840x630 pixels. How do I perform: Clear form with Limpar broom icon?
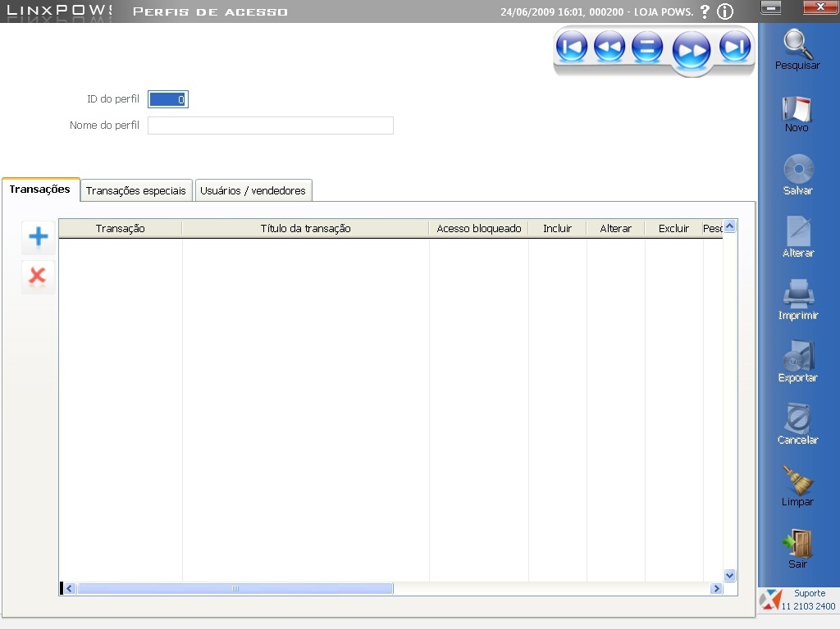(797, 486)
